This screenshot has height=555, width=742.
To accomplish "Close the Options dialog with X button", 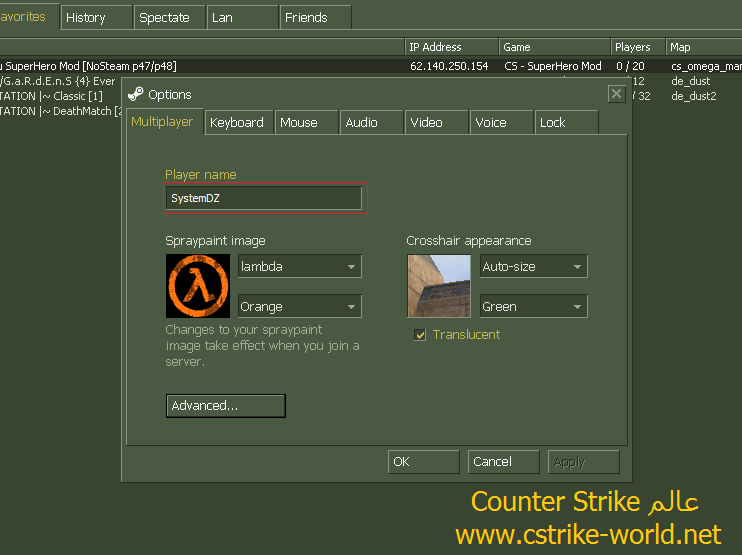I will (x=616, y=94).
